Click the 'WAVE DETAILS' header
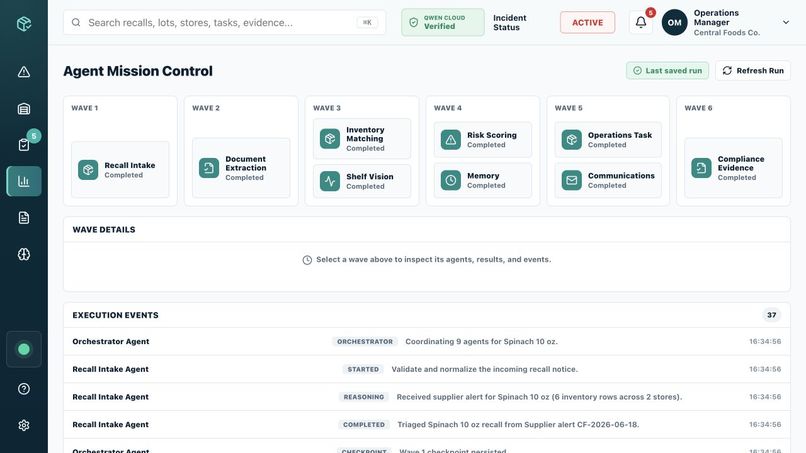This screenshot has height=453, width=806. [x=104, y=230]
